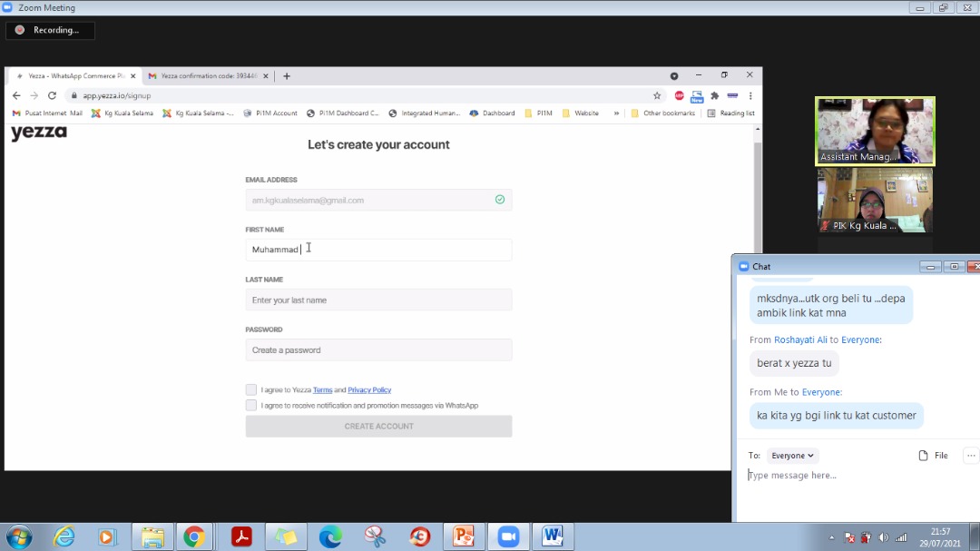This screenshot has width=980, height=551.
Task: Click the email address field
Action: point(378,200)
